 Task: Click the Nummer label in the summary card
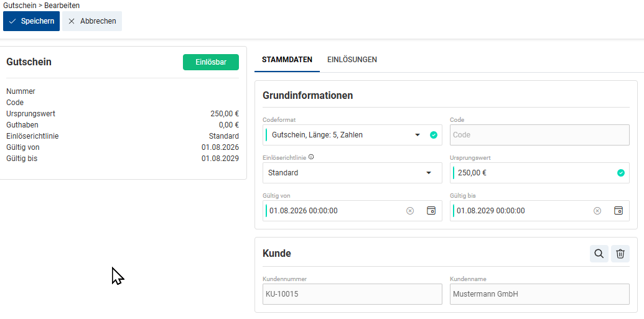click(21, 91)
